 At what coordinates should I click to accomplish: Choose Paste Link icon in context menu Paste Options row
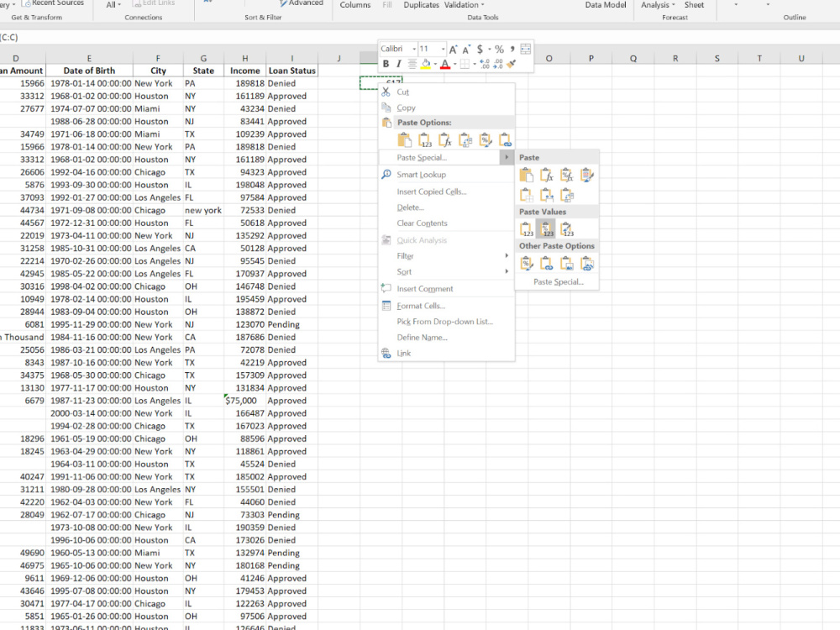[x=505, y=140]
